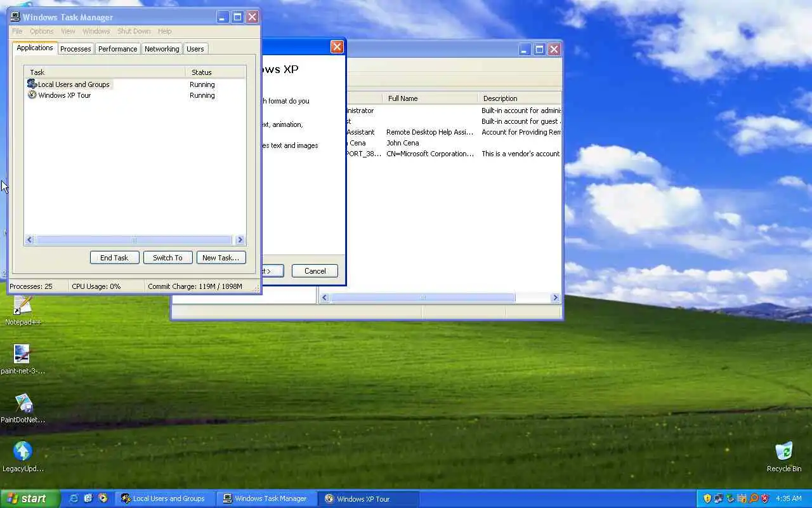Select the John Cena full name cell
This screenshot has height=508, width=812.
tap(403, 143)
